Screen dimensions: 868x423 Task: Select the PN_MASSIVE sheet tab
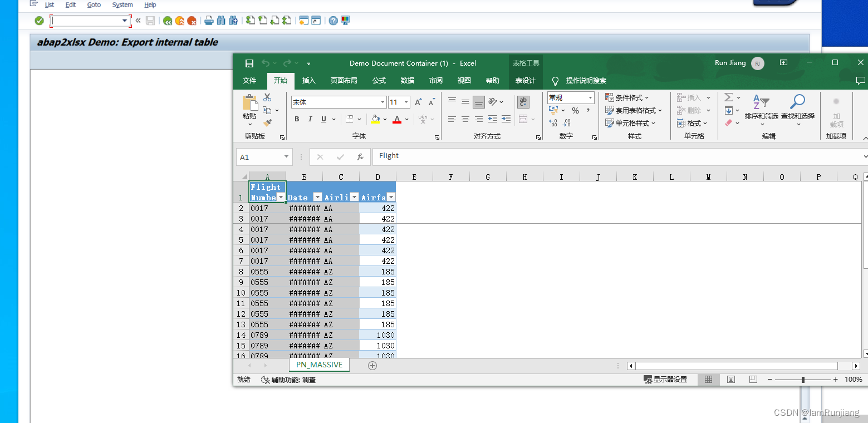click(320, 365)
